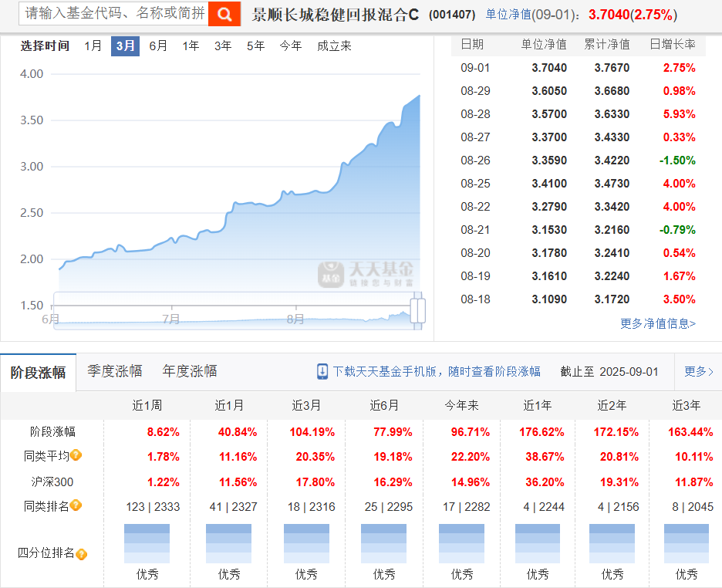Select the 3年 time range
This screenshot has height=588, width=722.
(x=223, y=46)
